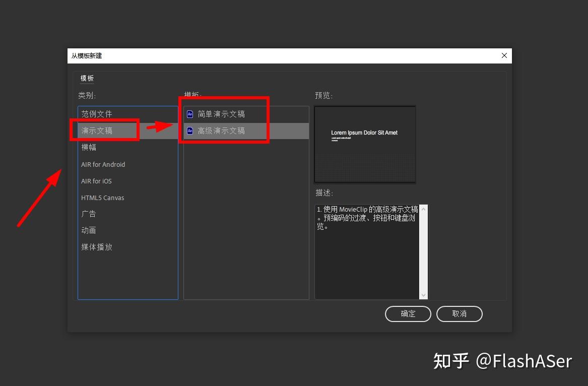Viewport: 588px width, 386px height.
Task: Select the 演示文稿 category
Action: pyautogui.click(x=97, y=130)
